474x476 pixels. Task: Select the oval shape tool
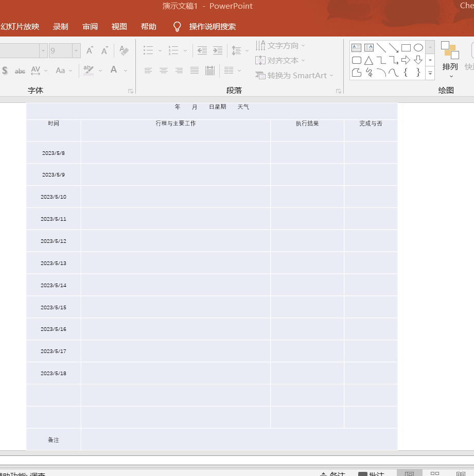point(418,47)
